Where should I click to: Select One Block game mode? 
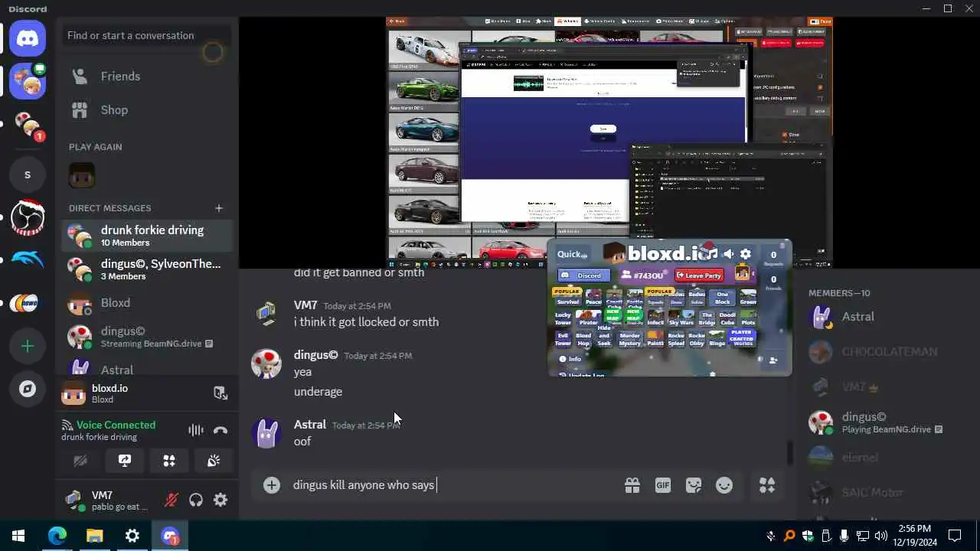tap(722, 298)
